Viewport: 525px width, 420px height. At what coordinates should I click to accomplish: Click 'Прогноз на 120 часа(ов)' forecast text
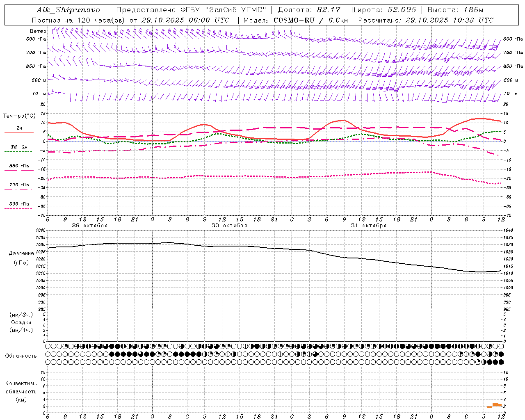click(79, 20)
